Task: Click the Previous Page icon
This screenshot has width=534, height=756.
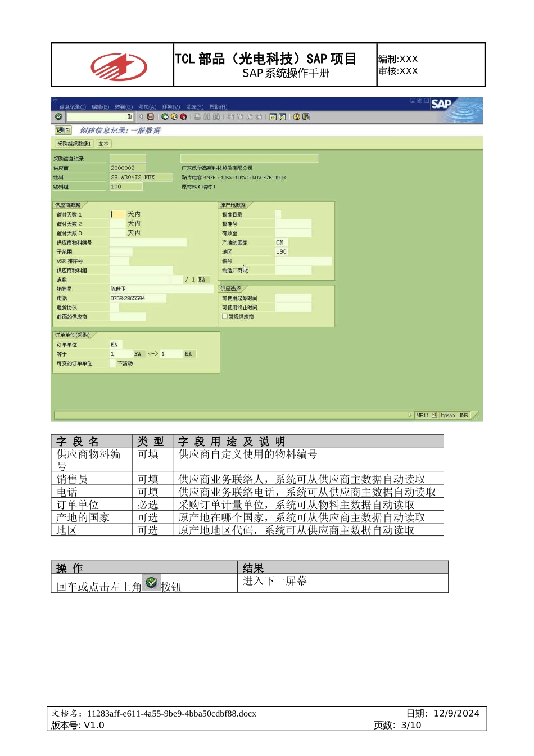Action: click(x=240, y=116)
